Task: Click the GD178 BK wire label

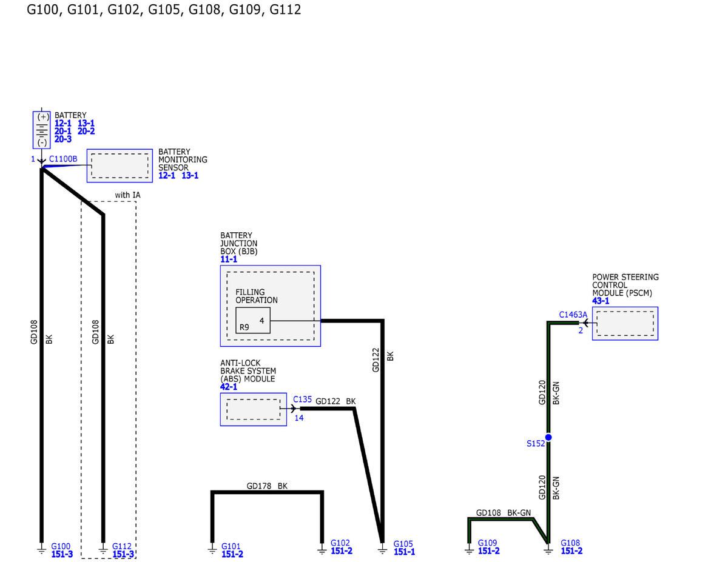Action: click(x=267, y=486)
